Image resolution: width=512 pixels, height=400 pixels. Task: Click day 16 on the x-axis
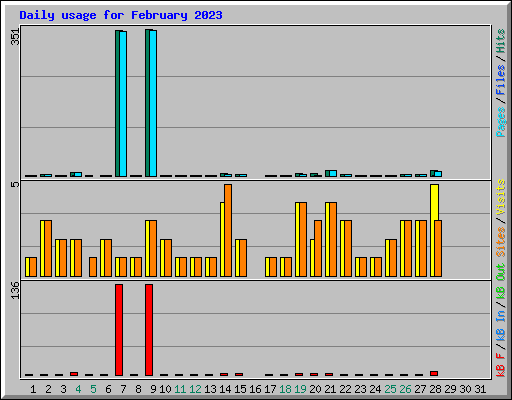pos(255,389)
